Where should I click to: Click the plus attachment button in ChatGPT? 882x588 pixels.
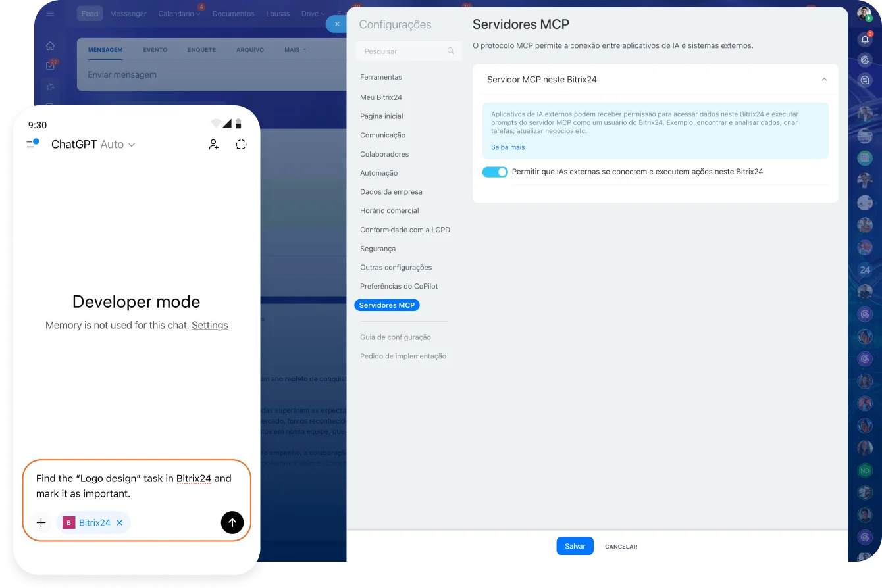41,523
